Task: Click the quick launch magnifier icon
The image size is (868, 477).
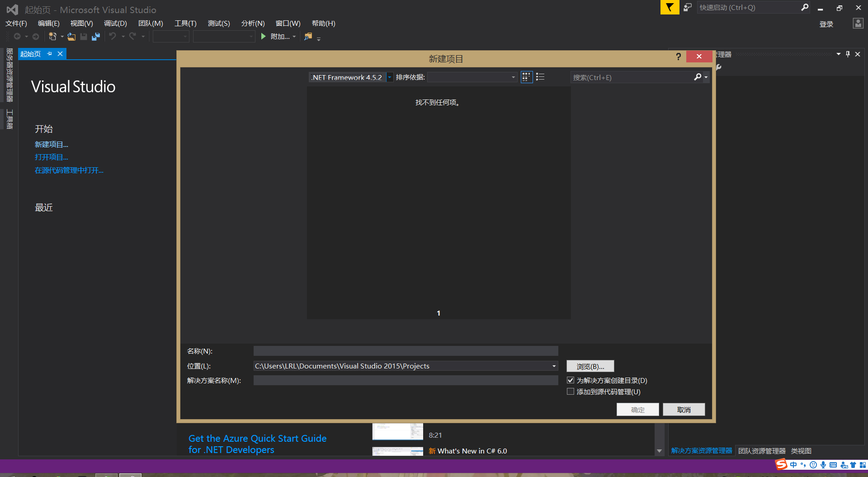Action: click(805, 7)
